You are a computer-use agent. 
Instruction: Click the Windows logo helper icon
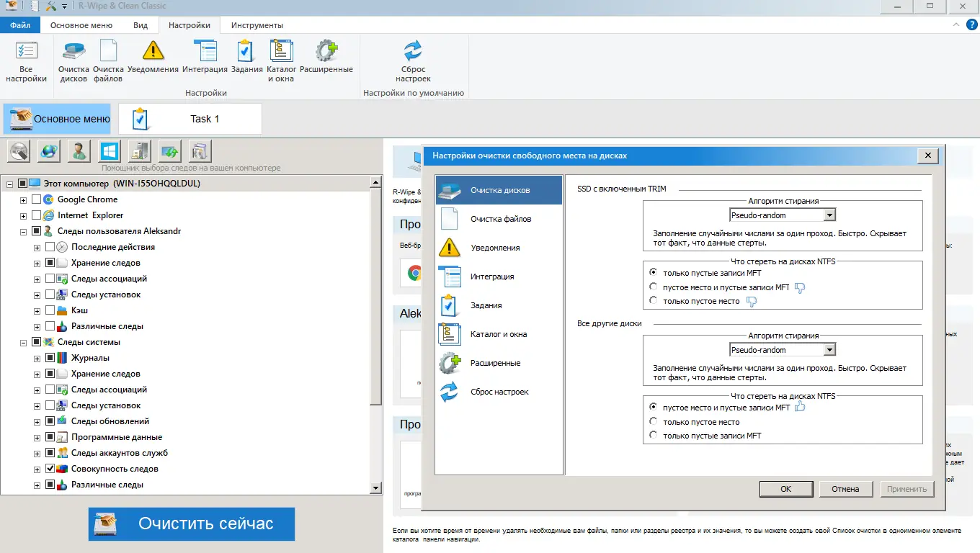[x=110, y=151]
